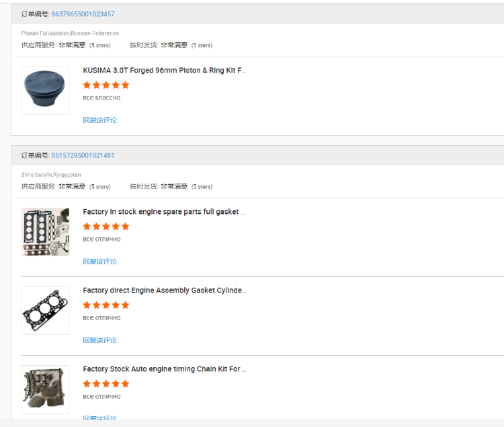
Task: Reply to the full gasket review
Action: 100,262
